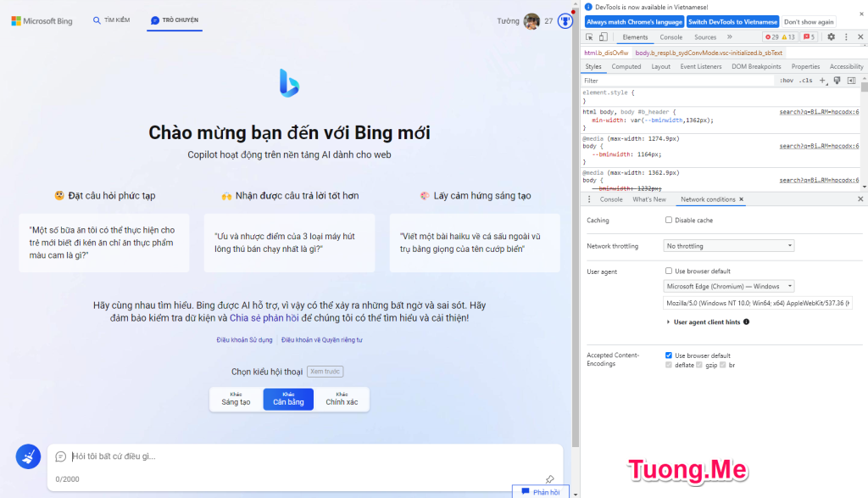This screenshot has width=868, height=498.
Task: Toggle rendering emulations paintbrush icon
Action: pyautogui.click(x=837, y=81)
